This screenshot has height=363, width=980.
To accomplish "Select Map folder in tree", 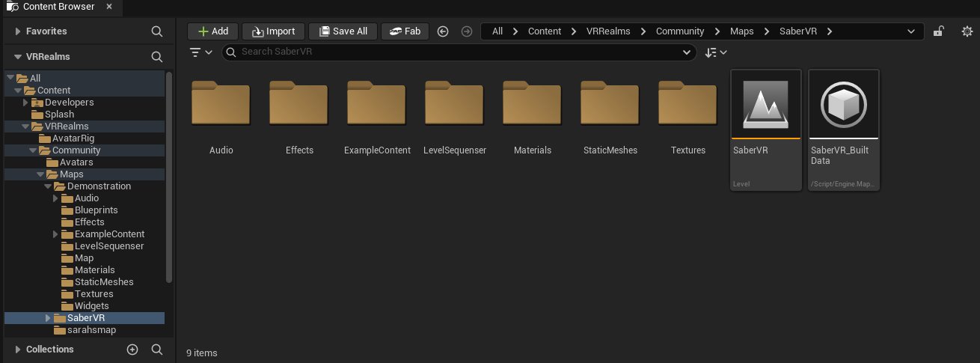I will pyautogui.click(x=84, y=257).
